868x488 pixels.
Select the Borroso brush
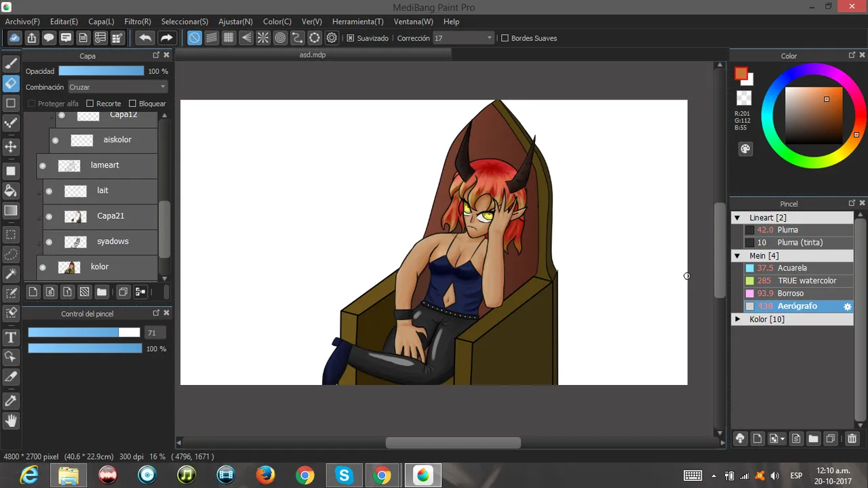(x=792, y=293)
